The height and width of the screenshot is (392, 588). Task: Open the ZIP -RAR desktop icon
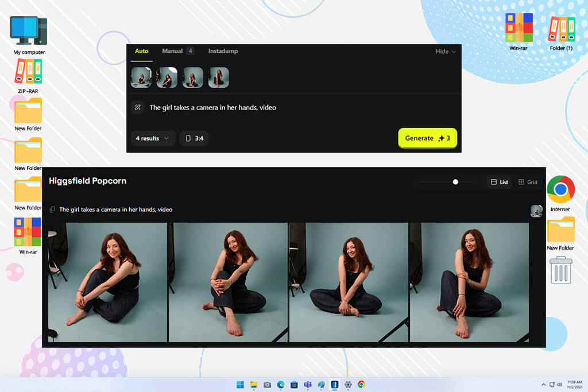(x=28, y=76)
